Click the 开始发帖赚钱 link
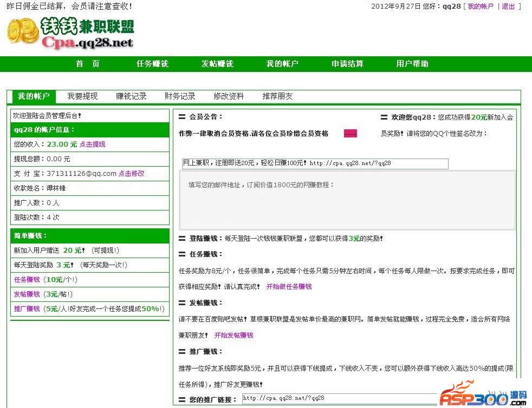Viewport: 532px width, 408px height. click(233, 335)
